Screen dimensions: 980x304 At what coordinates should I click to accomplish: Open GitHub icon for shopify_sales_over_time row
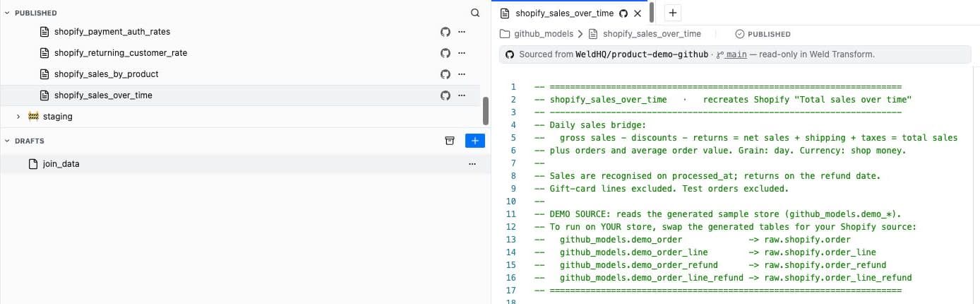tap(446, 95)
